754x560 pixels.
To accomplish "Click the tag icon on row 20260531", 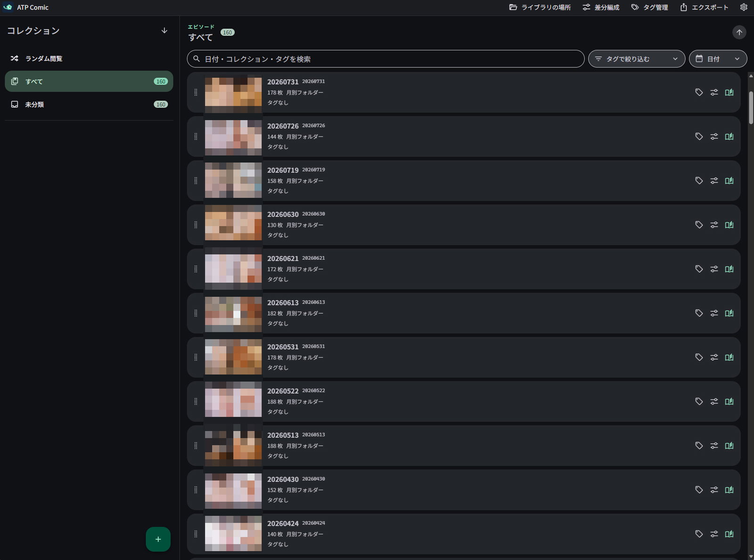I will [x=699, y=357].
